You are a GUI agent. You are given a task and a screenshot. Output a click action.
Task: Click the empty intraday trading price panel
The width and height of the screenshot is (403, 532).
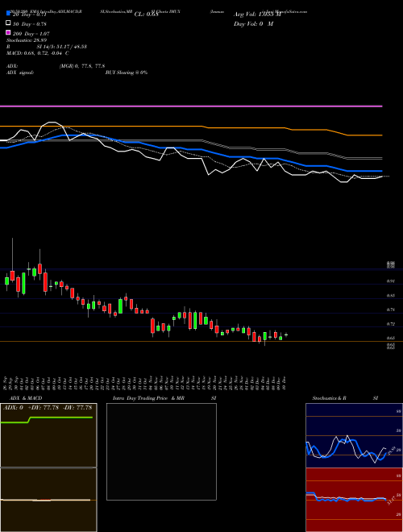[161, 451]
